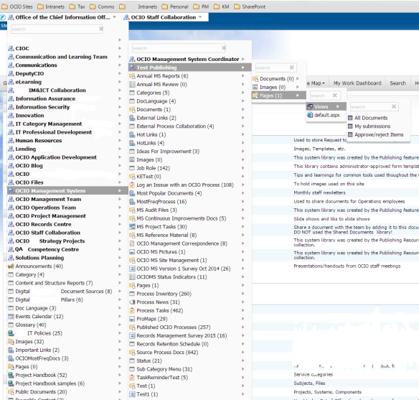This screenshot has width=419, height=400.
Task: Click the Events Calendar (12) icon
Action: coord(11,316)
